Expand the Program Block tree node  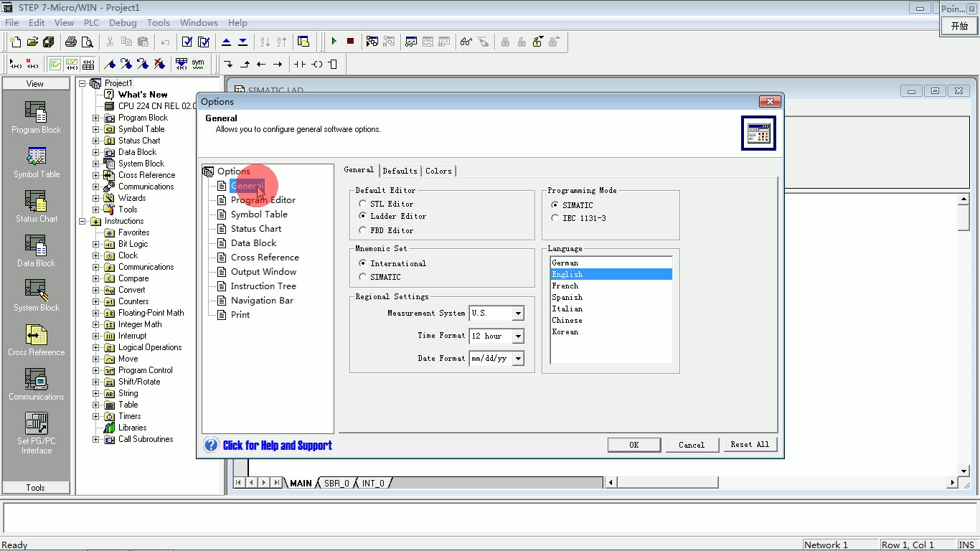point(96,118)
